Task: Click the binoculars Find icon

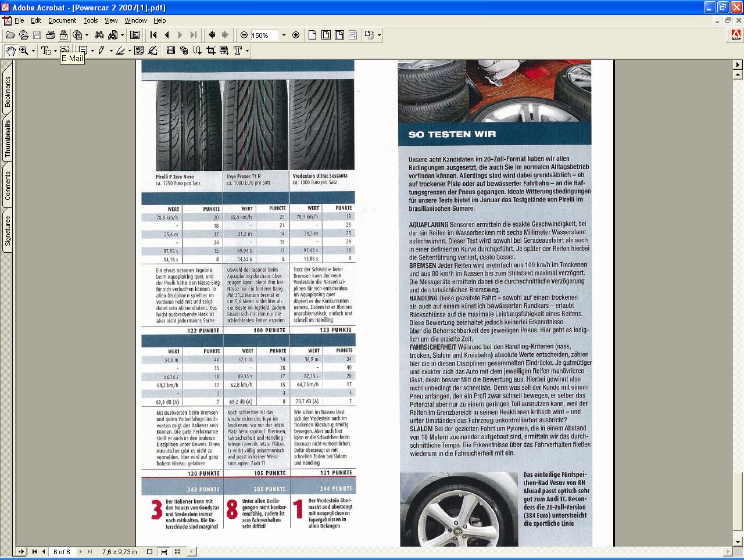Action: 99,35
